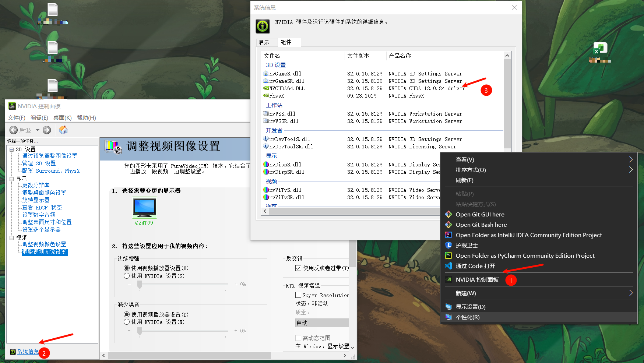Click the NVCUDA64.DLL file icon
This screenshot has width=644, height=363.
pos(266,88)
